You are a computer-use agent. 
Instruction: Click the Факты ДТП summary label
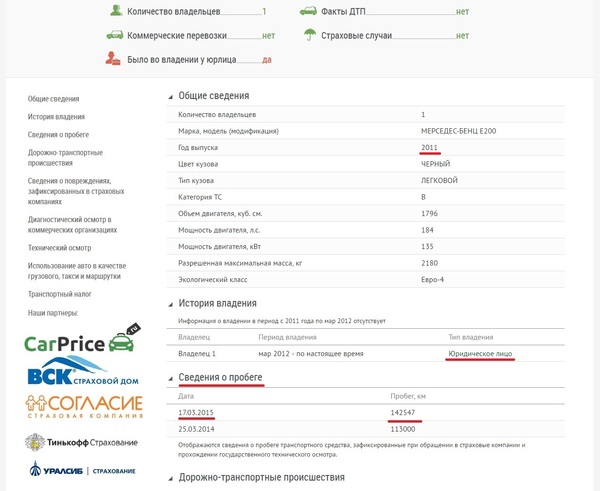(343, 11)
